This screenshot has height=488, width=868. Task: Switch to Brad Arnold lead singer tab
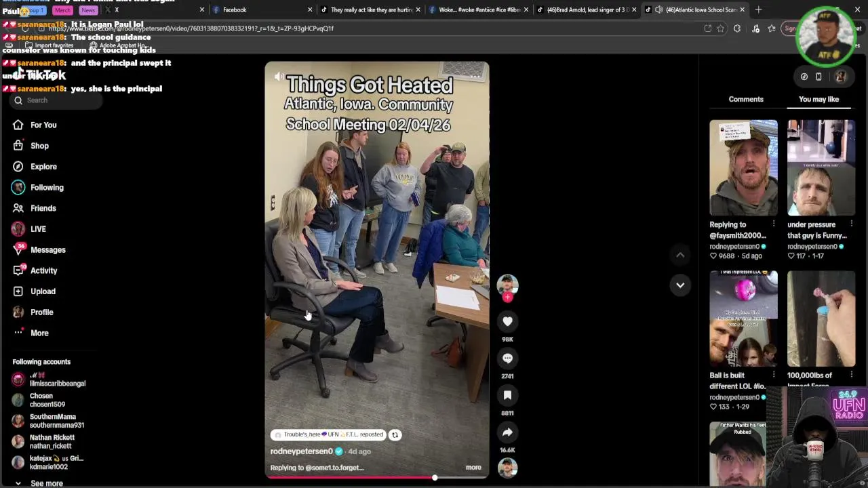point(587,9)
